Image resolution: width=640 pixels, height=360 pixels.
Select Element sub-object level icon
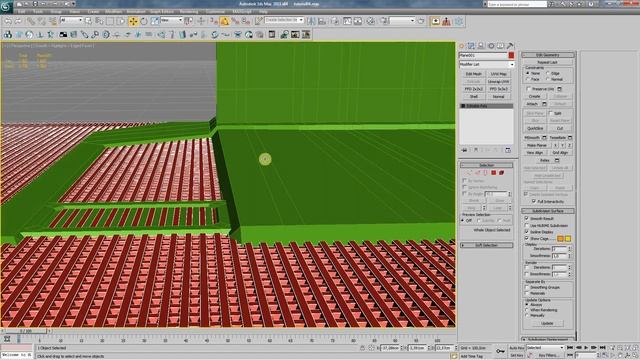pyautogui.click(x=502, y=173)
